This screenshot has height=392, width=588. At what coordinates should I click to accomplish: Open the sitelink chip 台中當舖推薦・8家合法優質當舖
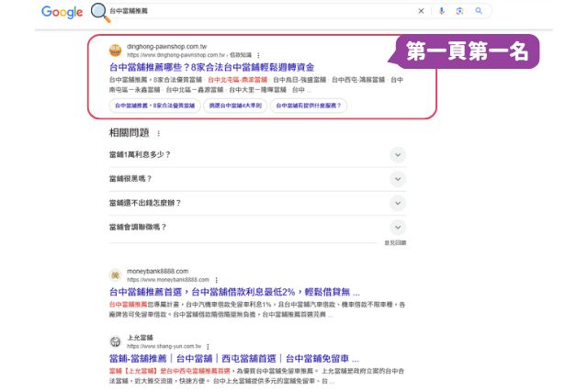point(155,106)
